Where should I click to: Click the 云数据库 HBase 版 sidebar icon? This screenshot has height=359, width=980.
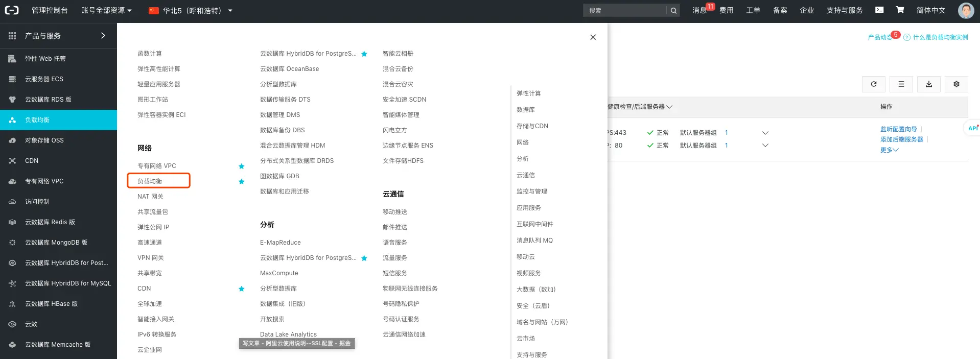pos(12,304)
